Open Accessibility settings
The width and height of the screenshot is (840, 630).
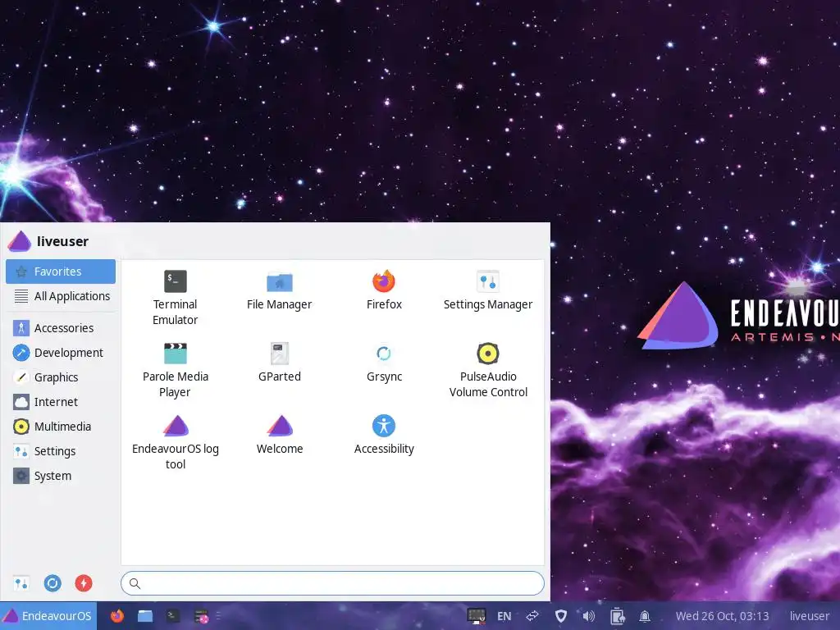coord(384,435)
